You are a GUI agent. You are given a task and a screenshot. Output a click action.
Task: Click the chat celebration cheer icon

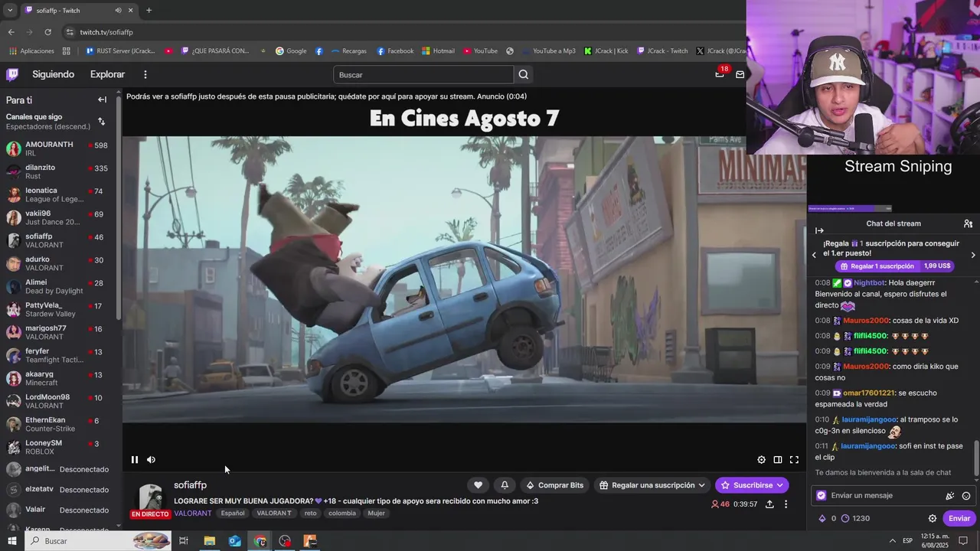click(x=950, y=495)
